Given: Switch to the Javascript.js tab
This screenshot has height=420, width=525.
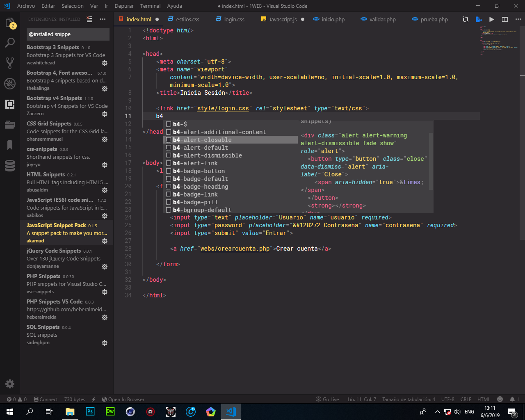Looking at the screenshot, I should click(x=282, y=19).
